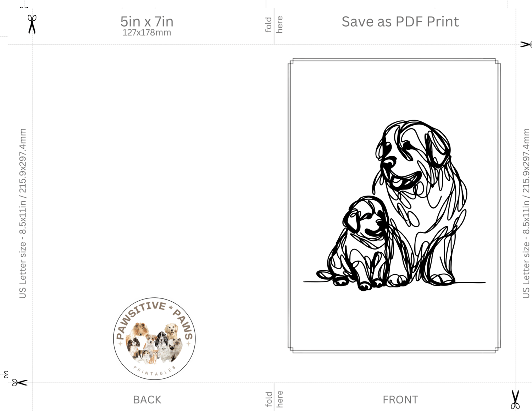Select the 5in x 7in heading text
Image resolution: width=532 pixels, height=411 pixels.
[147, 22]
